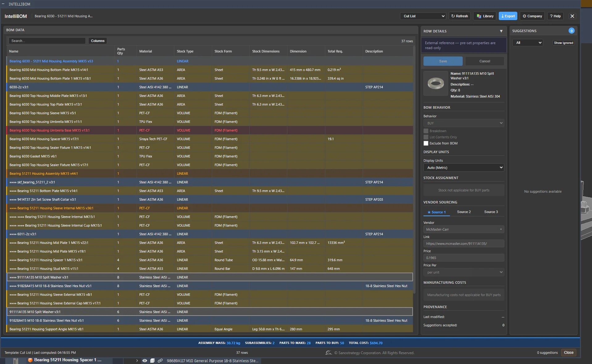Click the Save button in Row Details
The width and height of the screenshot is (592, 364).
point(443,61)
